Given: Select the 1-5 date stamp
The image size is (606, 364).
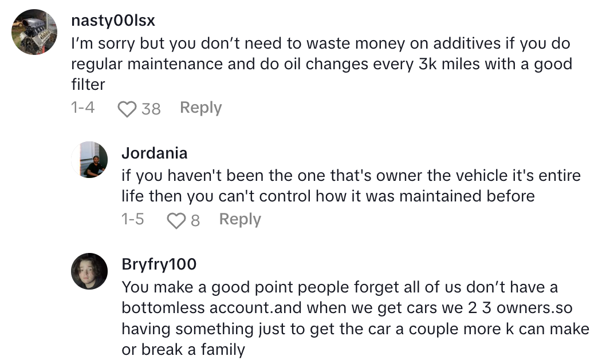Looking at the screenshot, I should pyautogui.click(x=133, y=219).
